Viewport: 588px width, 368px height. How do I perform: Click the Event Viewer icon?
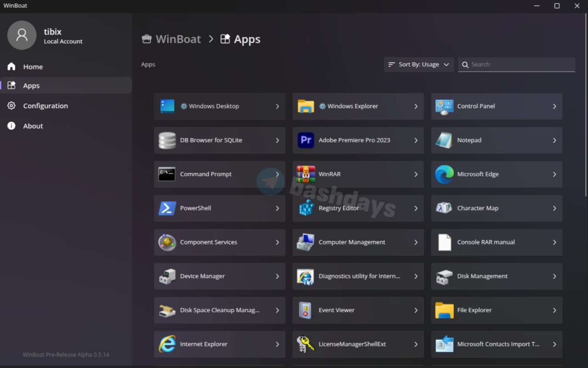305,310
